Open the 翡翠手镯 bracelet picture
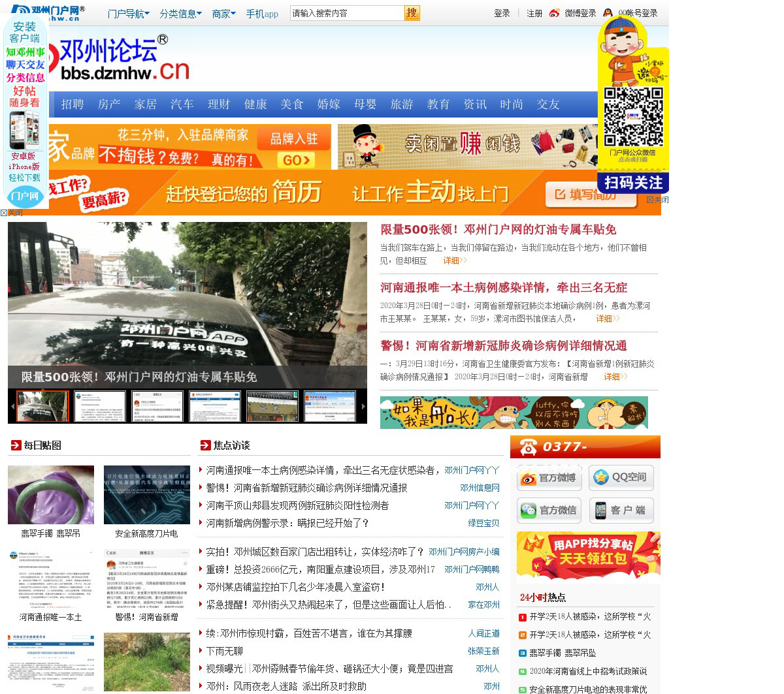Viewport: 784px width, 694px height. coord(51,495)
